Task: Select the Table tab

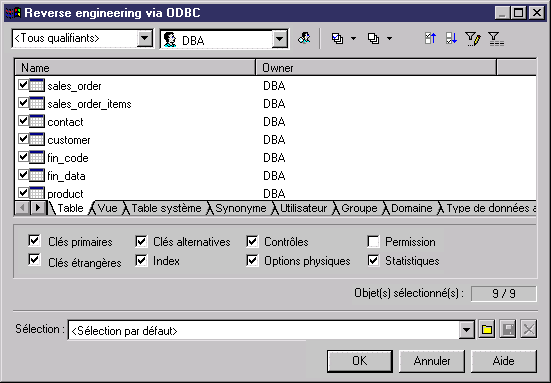Action: (70, 208)
